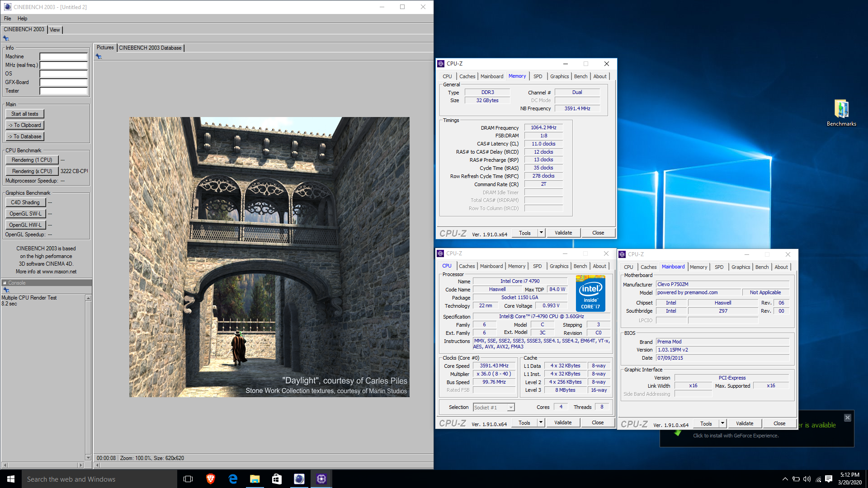Click pin icon under CINEBENCH 2003 tab
The image size is (868, 488).
pos(6,38)
